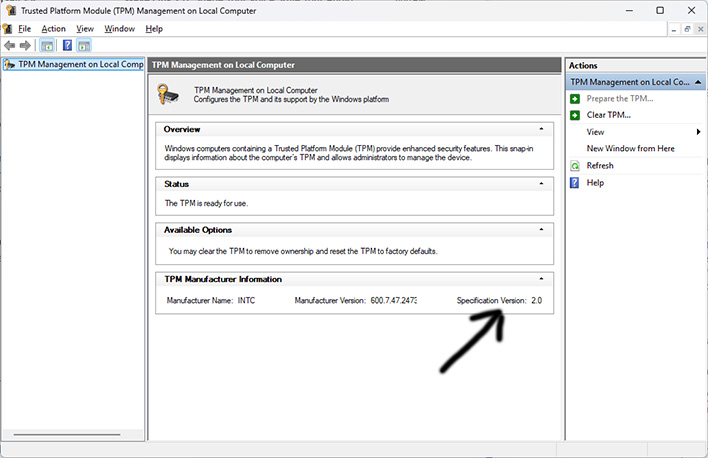
Task: Click the console icon left of File menu
Action: click(x=8, y=29)
